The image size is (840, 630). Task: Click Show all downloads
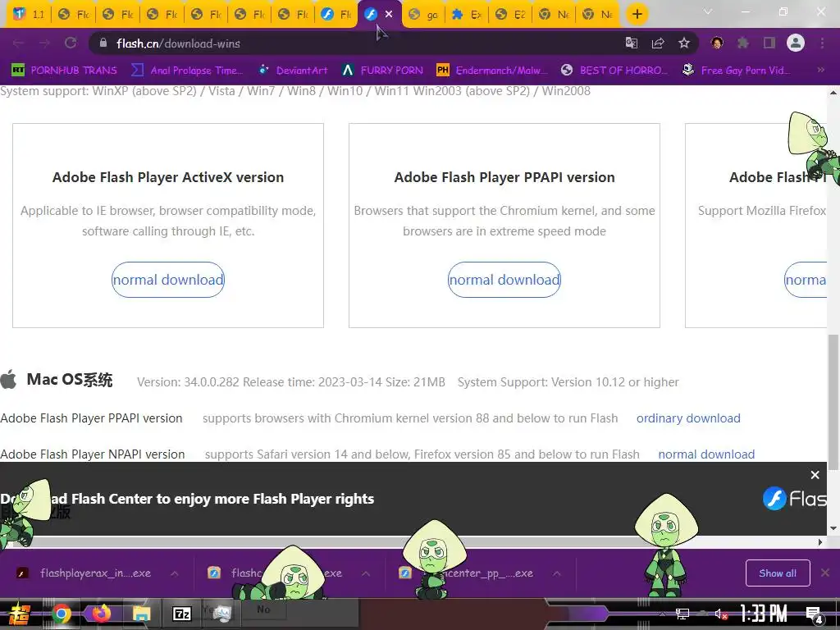click(778, 573)
